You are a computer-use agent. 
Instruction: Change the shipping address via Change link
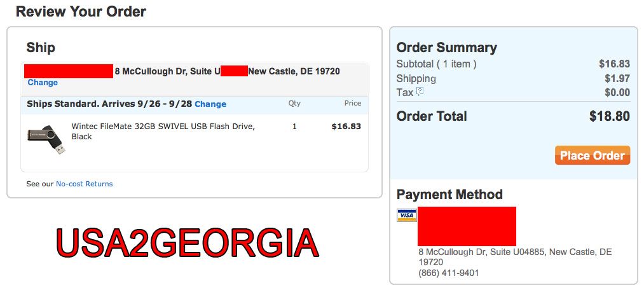click(x=43, y=83)
